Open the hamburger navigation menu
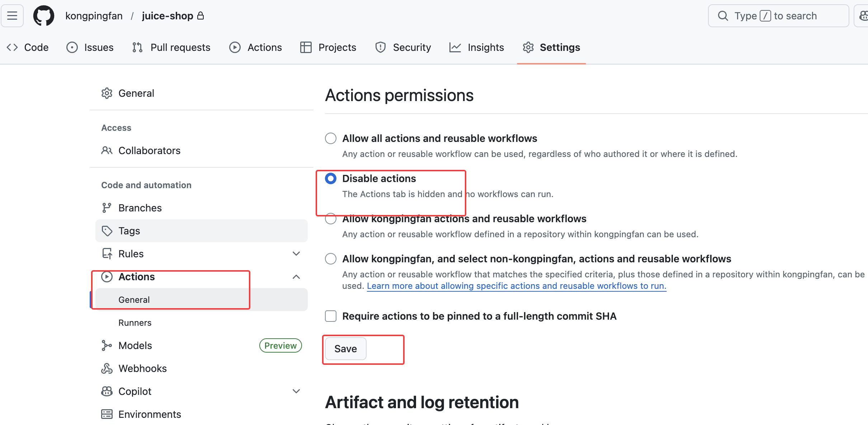Viewport: 868px width, 425px height. click(12, 16)
